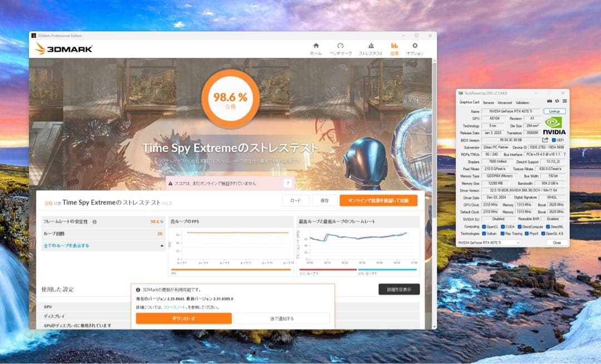
Task: Toggle the Ray Tracing checkbox
Action: click(x=503, y=234)
